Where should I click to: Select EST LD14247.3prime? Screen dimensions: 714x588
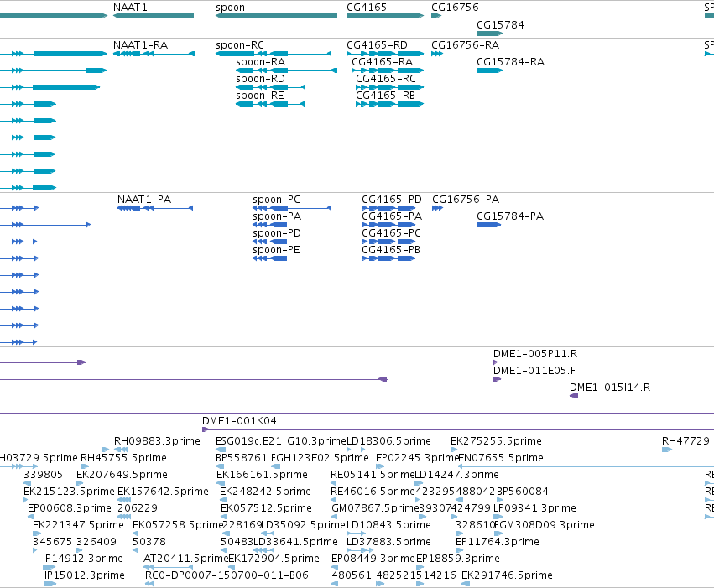[456, 475]
